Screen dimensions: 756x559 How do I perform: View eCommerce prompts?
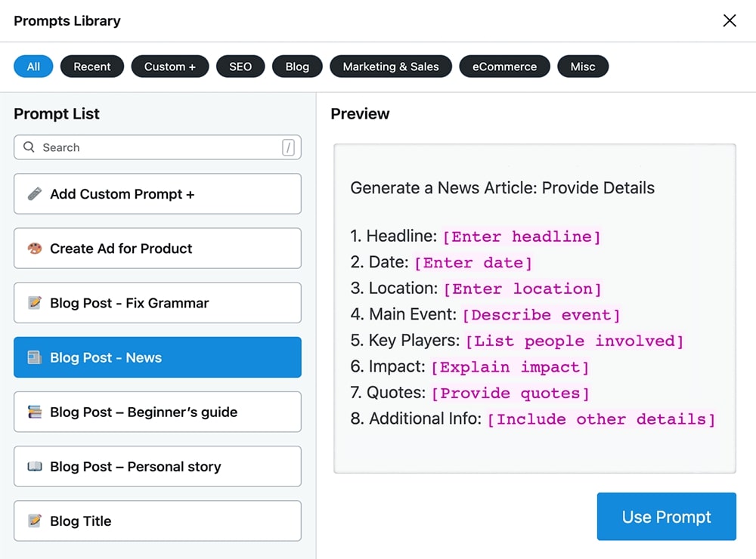(x=504, y=66)
